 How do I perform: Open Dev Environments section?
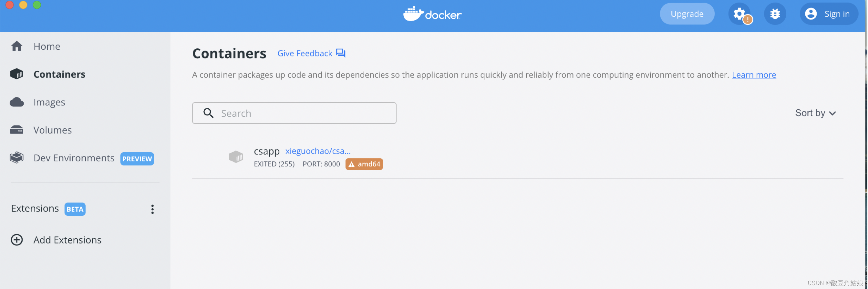click(74, 158)
